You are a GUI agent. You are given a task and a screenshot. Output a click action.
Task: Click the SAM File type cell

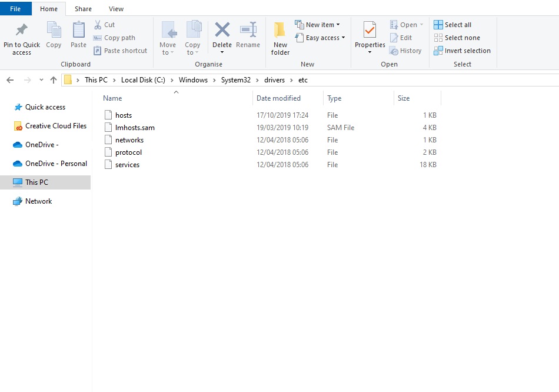click(341, 128)
